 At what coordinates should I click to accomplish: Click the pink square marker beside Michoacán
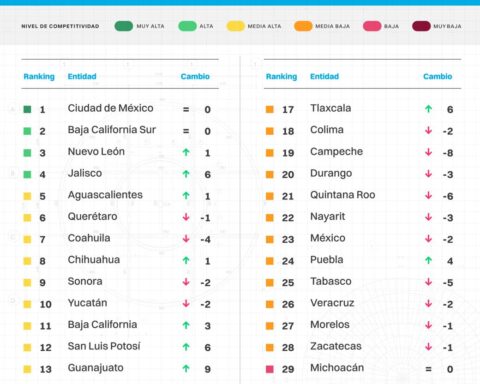click(x=270, y=369)
